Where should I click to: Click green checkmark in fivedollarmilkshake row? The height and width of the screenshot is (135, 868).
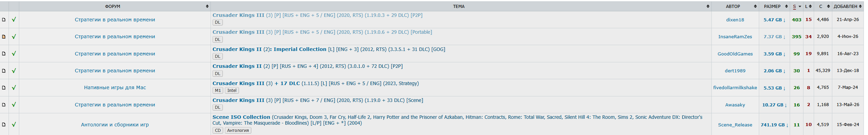pyautogui.click(x=14, y=88)
